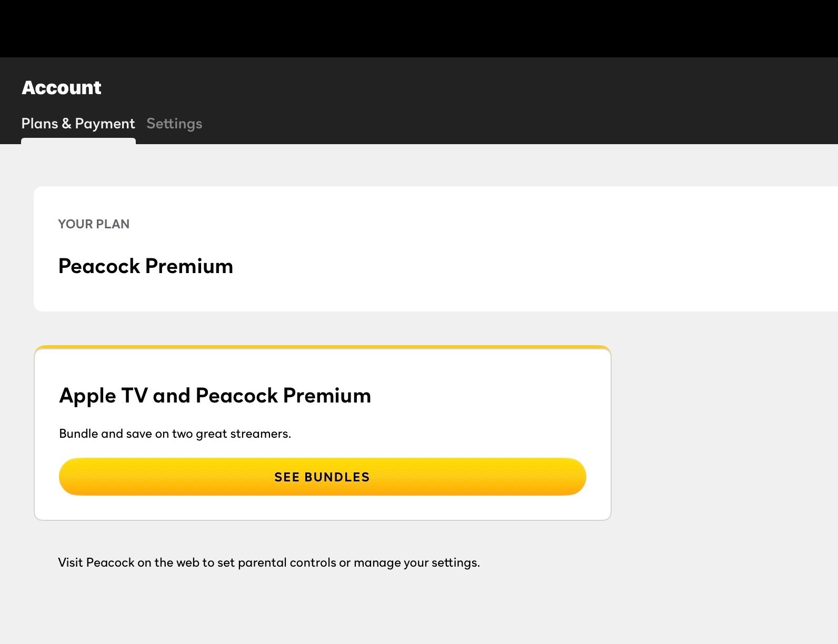
Task: Click the Apple TV and Peacock Premium title
Action: click(215, 395)
